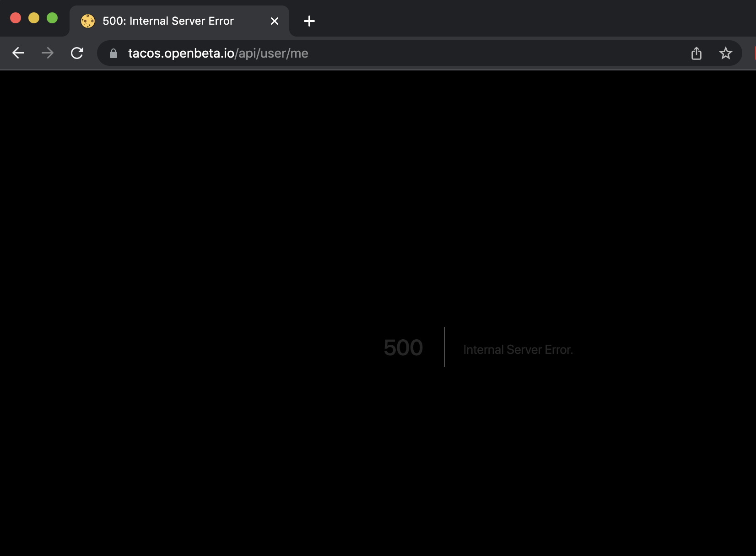Viewport: 756px width, 556px height.
Task: Navigate back with the back arrow
Action: (18, 53)
